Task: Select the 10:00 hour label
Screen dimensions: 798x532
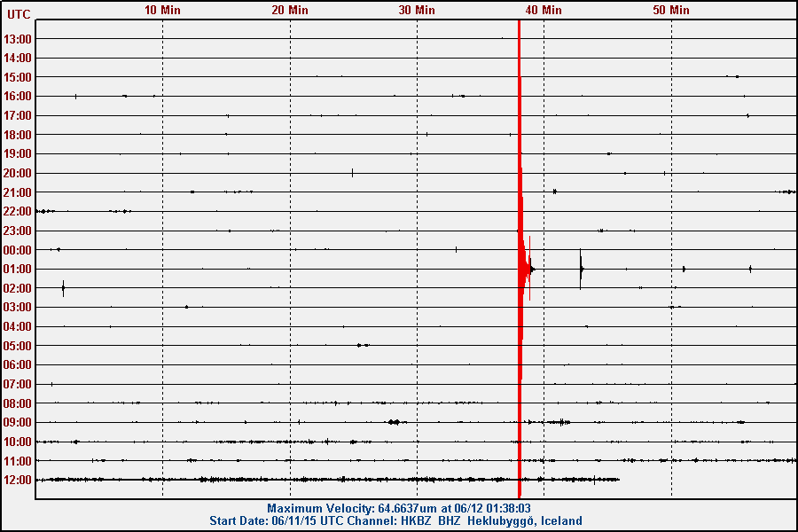Action: [18, 442]
